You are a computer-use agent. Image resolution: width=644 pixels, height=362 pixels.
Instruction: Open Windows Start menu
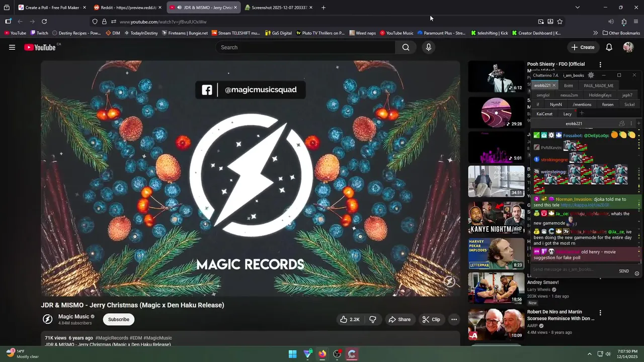click(292, 354)
